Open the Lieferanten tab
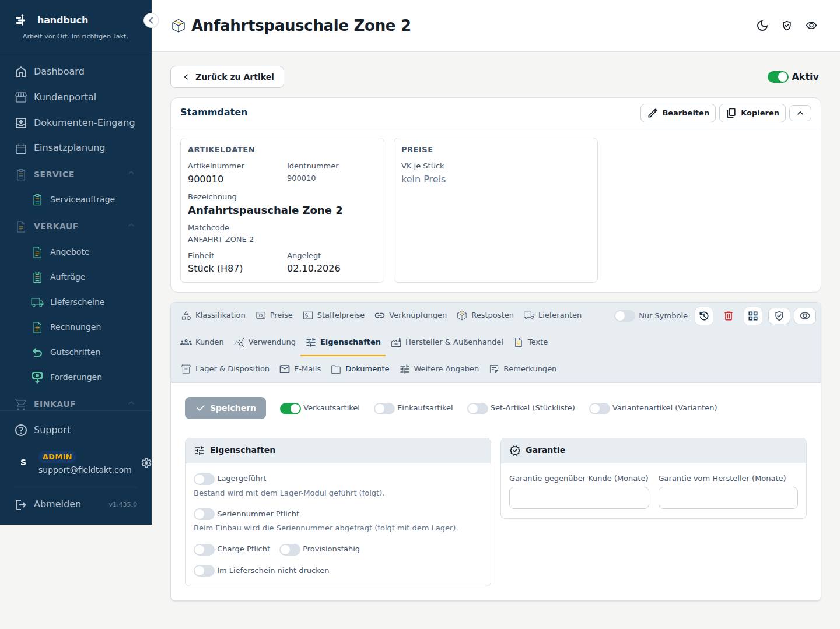840x629 pixels. pyautogui.click(x=552, y=315)
